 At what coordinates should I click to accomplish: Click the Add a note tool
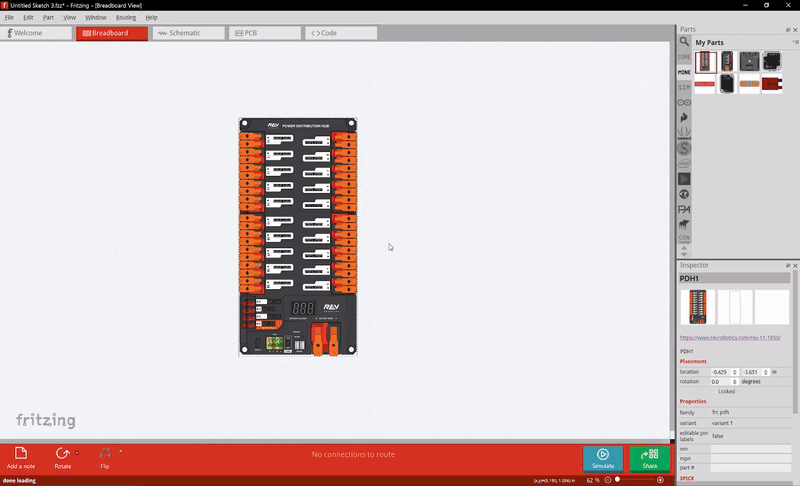[21, 457]
